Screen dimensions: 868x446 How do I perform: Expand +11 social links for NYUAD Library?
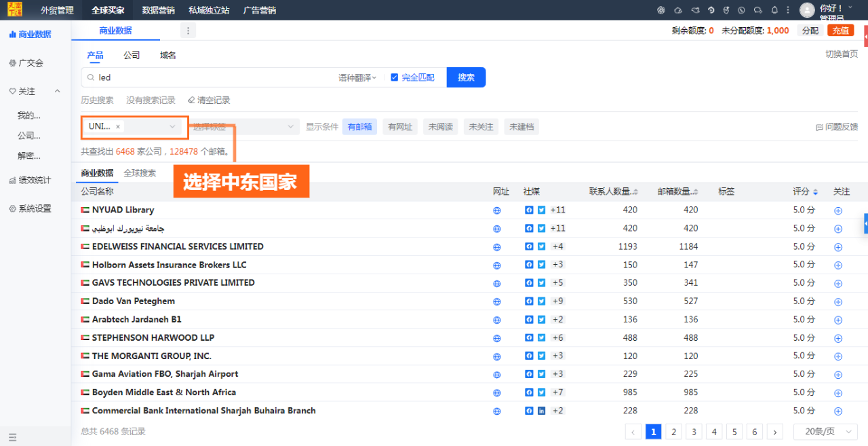[557, 210]
